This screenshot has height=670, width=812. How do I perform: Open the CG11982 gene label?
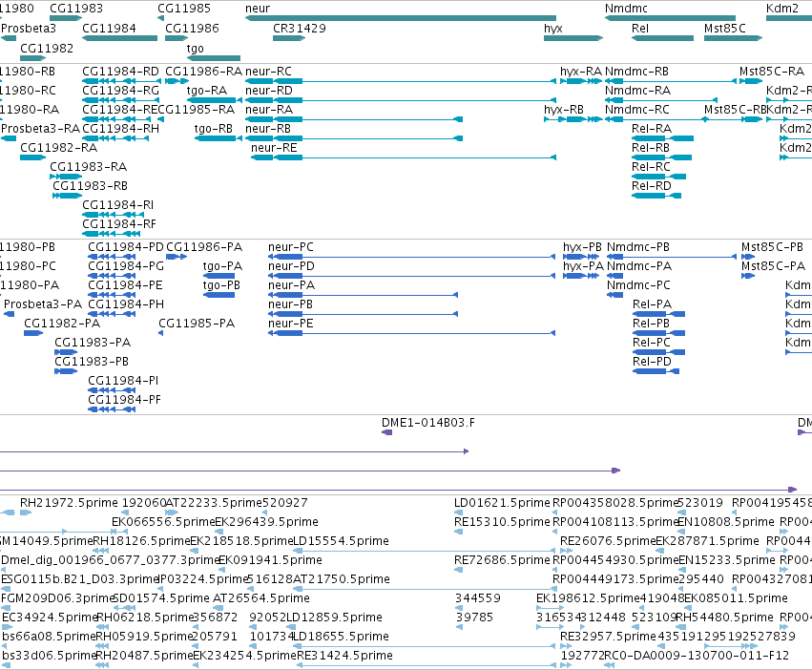pyautogui.click(x=47, y=48)
